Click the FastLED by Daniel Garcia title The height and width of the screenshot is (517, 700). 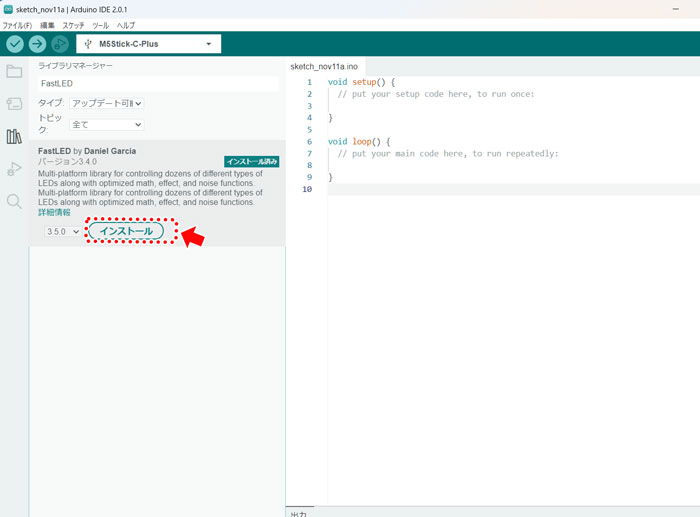[87, 151]
